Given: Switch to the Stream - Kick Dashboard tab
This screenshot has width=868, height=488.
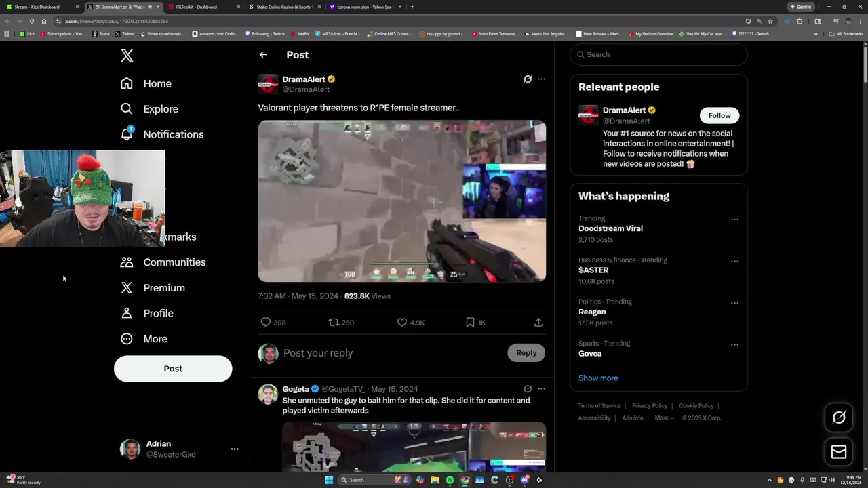Looking at the screenshot, I should point(42,7).
